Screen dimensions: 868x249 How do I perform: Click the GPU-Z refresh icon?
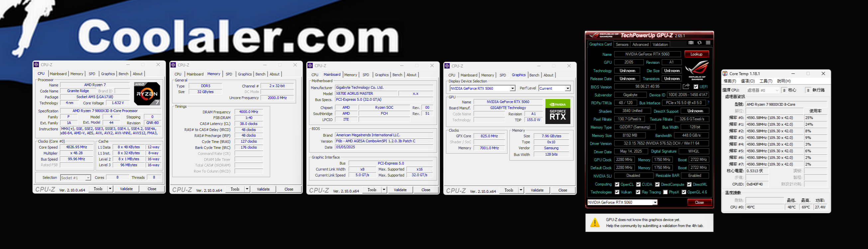click(x=700, y=43)
